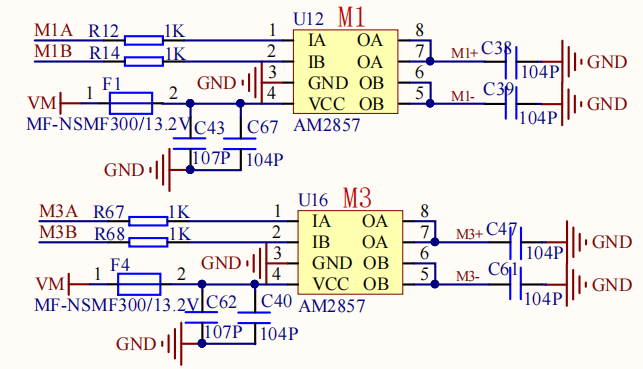Select the M1B net label
The height and width of the screenshot is (369, 643).
53,52
